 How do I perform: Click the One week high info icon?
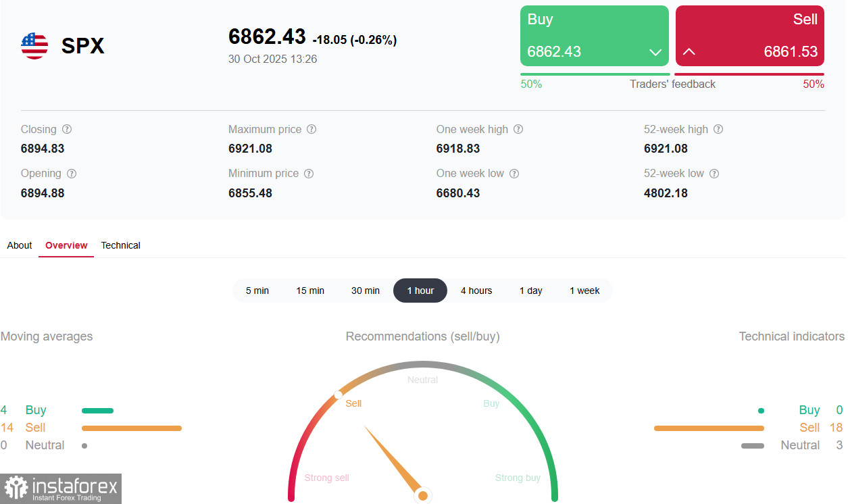[518, 129]
